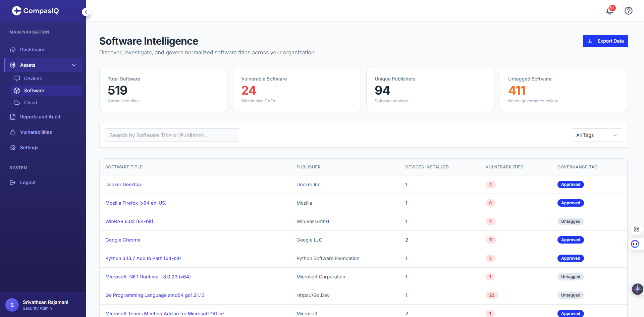Click Google Chrome's vulnerability count 11
Image resolution: width=644 pixels, height=317 pixels.
491,240
